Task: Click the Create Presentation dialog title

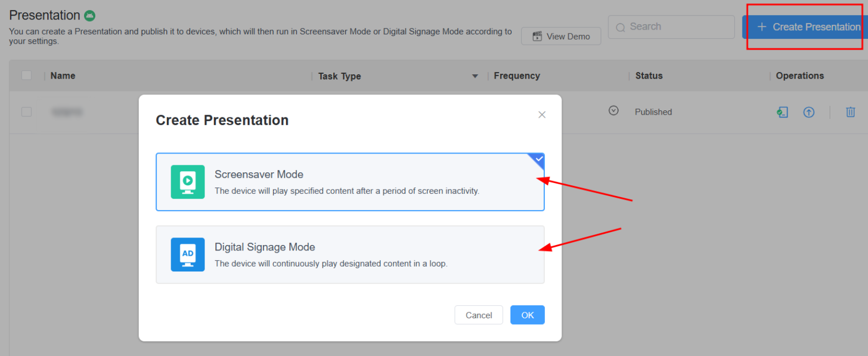Action: click(x=222, y=120)
